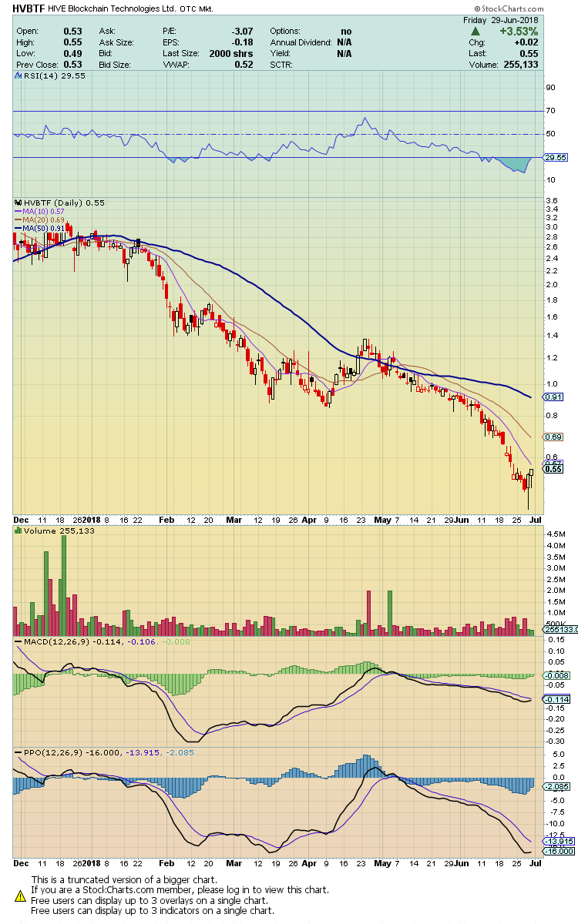Click the 0.91 MA(50) price tag on right axis

pyautogui.click(x=553, y=397)
